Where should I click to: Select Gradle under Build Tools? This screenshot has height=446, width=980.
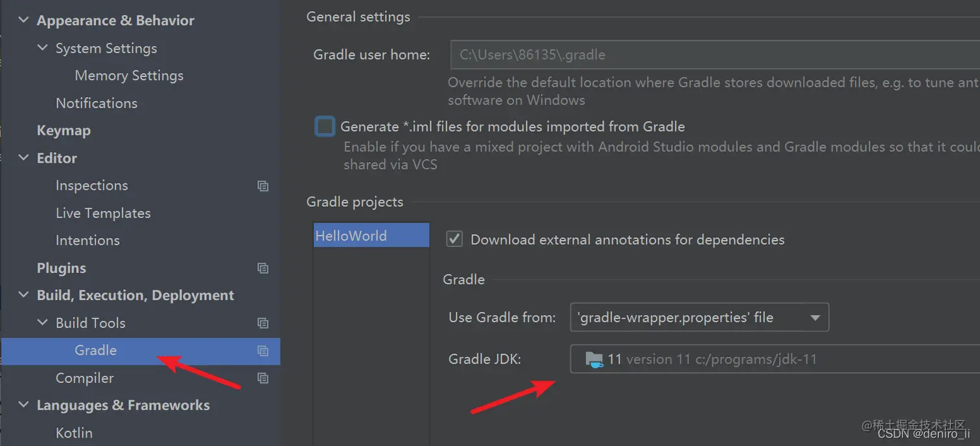coord(96,351)
